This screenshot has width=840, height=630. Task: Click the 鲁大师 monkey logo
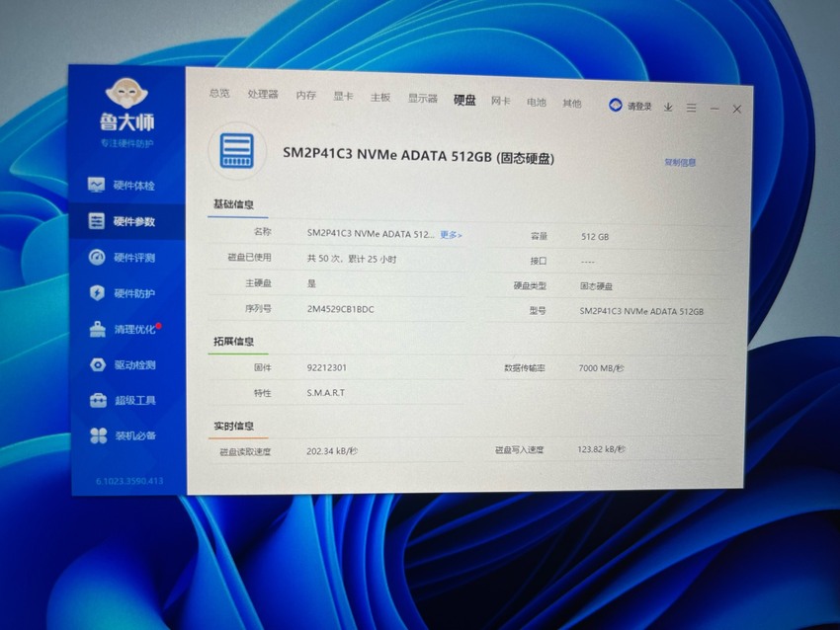pos(126,94)
